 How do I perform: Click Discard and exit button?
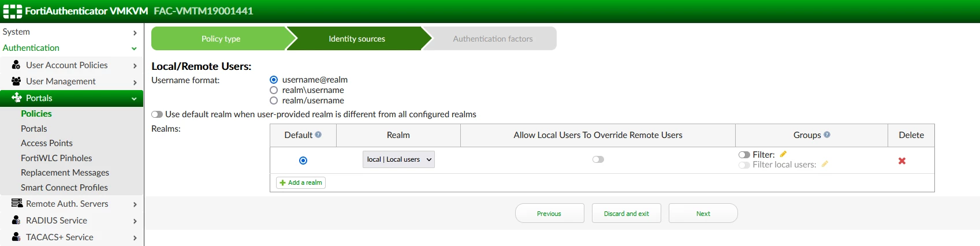627,213
